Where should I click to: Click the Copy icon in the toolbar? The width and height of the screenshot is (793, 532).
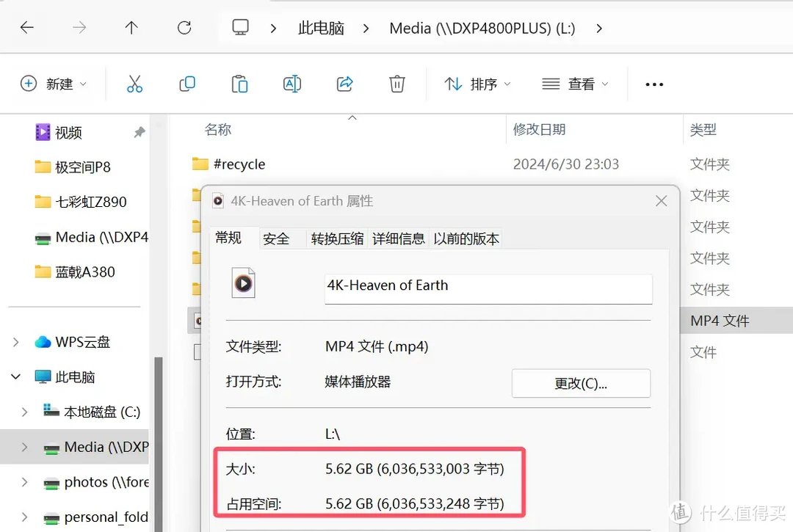pyautogui.click(x=187, y=84)
